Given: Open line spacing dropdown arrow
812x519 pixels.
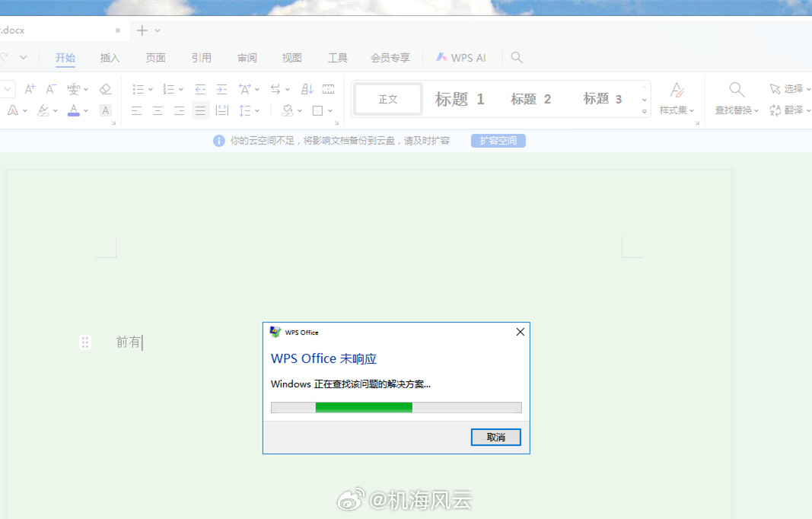Looking at the screenshot, I should [x=257, y=111].
